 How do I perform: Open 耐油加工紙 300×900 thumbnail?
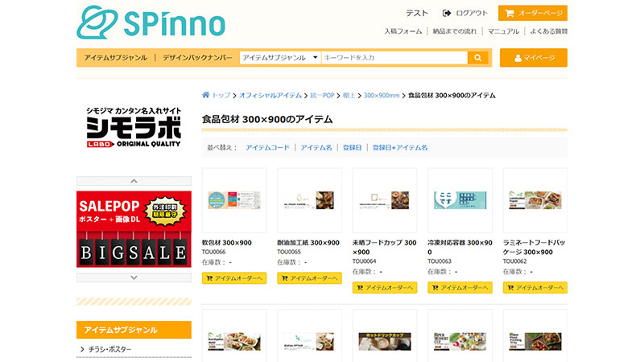[x=309, y=200]
